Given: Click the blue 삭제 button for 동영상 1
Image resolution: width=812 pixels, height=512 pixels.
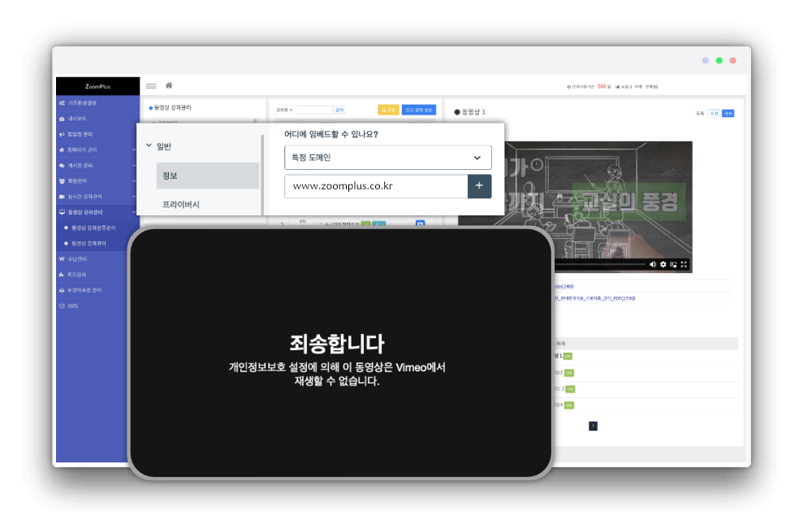Looking at the screenshot, I should pos(728,114).
